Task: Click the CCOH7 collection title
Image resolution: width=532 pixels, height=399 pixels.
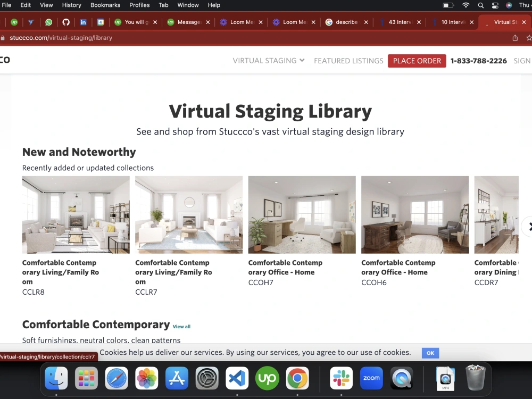Action: click(285, 268)
